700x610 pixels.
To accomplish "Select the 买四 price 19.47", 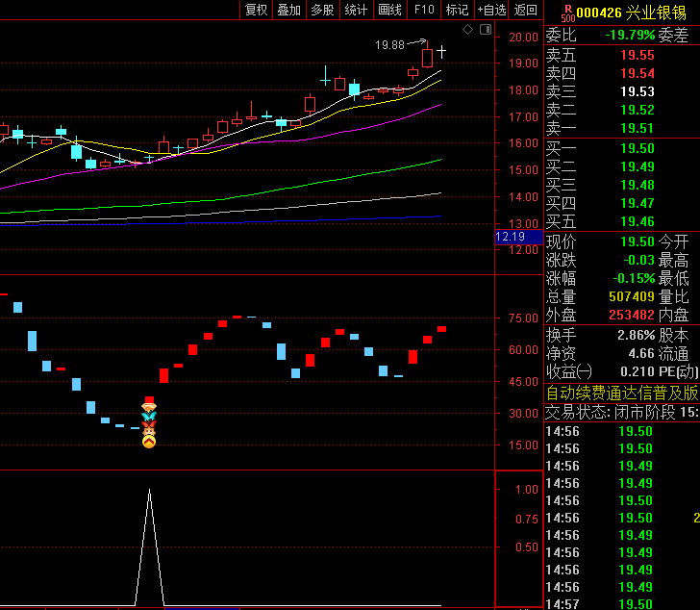I will click(x=637, y=204).
